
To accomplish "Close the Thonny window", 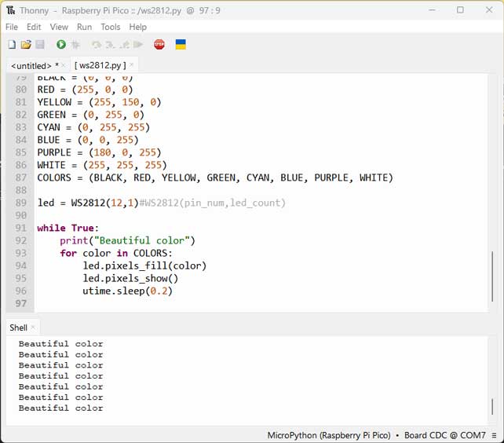I will (x=489, y=10).
